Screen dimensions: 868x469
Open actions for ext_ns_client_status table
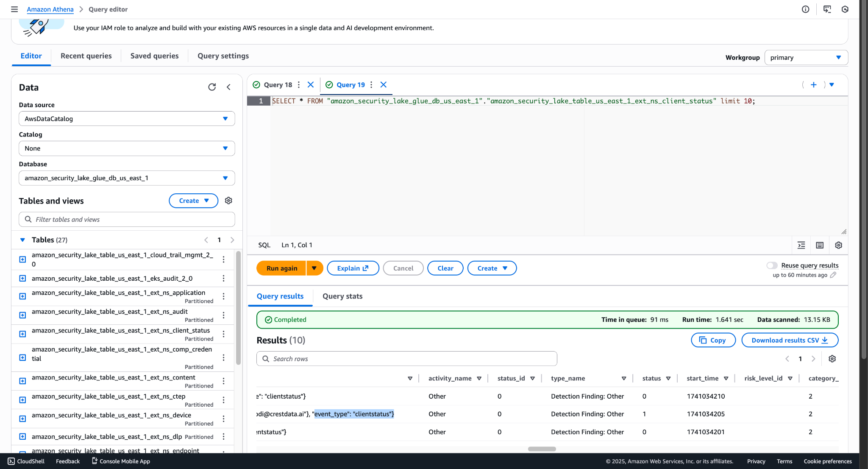click(223, 334)
